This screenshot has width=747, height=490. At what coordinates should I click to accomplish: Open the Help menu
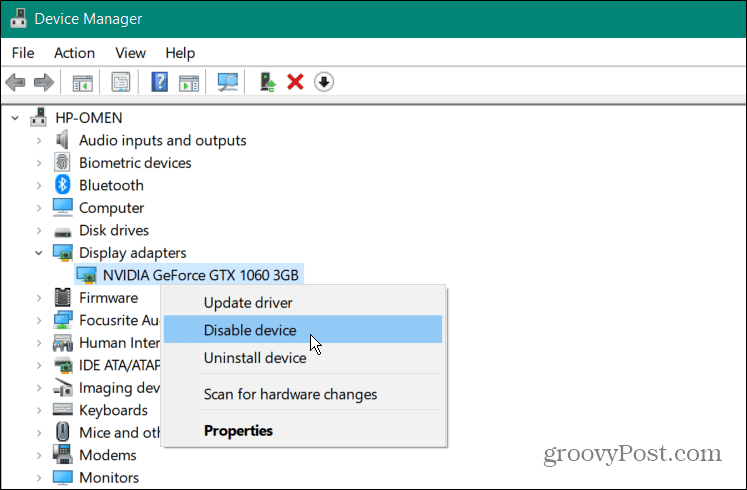click(x=180, y=53)
